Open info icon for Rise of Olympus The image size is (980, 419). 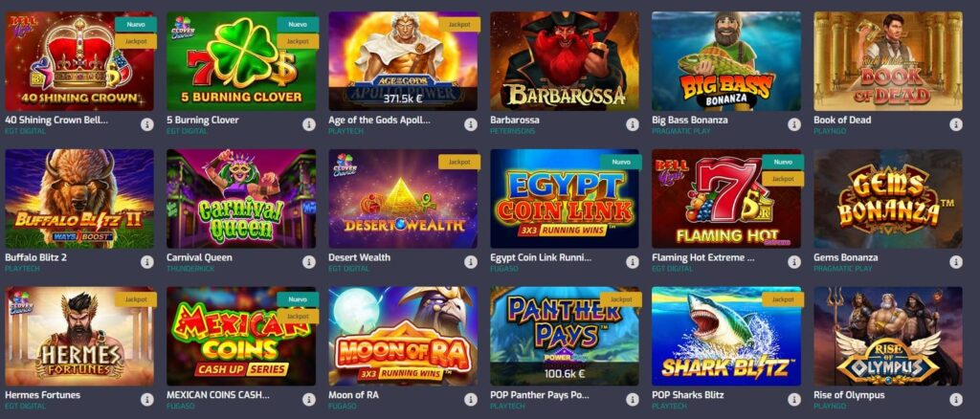point(956,400)
